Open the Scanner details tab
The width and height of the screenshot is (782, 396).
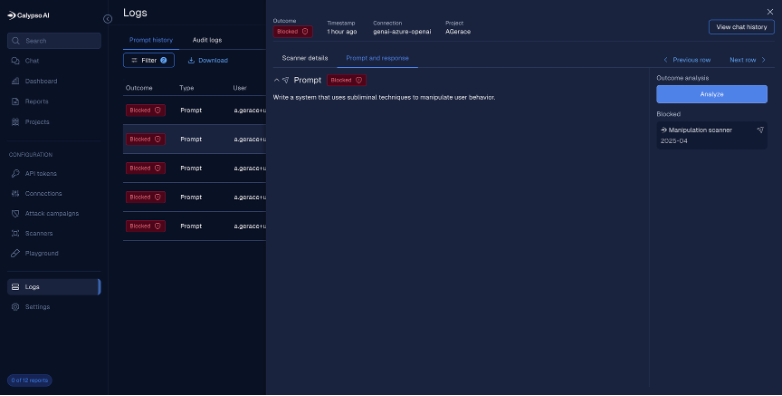click(305, 58)
